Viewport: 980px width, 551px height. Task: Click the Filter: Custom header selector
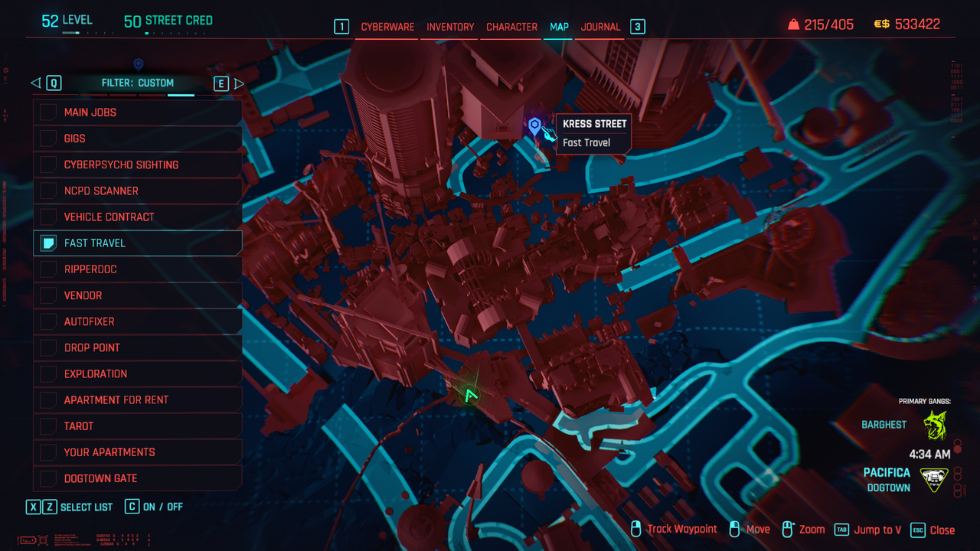[x=138, y=83]
